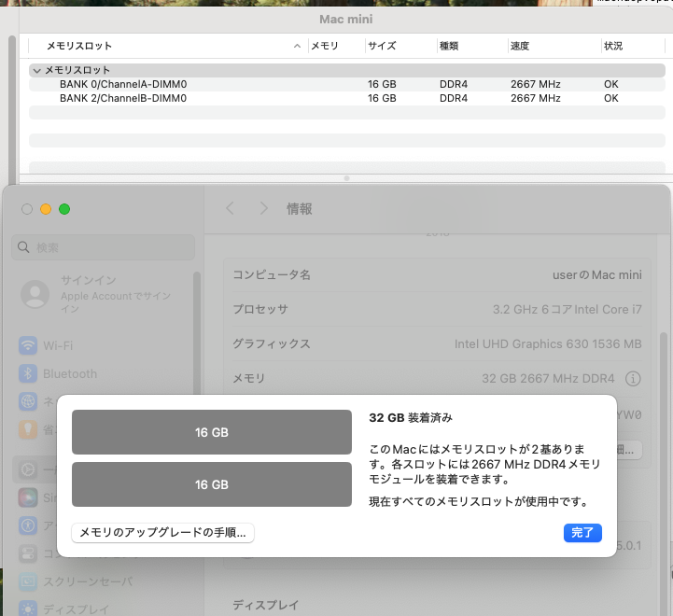This screenshot has width=673, height=616.
Task: Click 2667 MHz speed in BANK 0 row
Action: coord(535,84)
